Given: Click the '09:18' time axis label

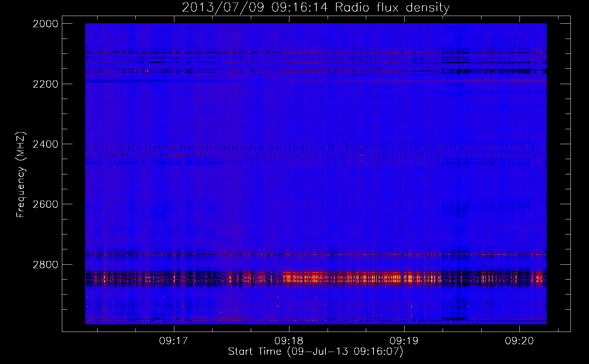Looking at the screenshot, I should pyautogui.click(x=289, y=341).
